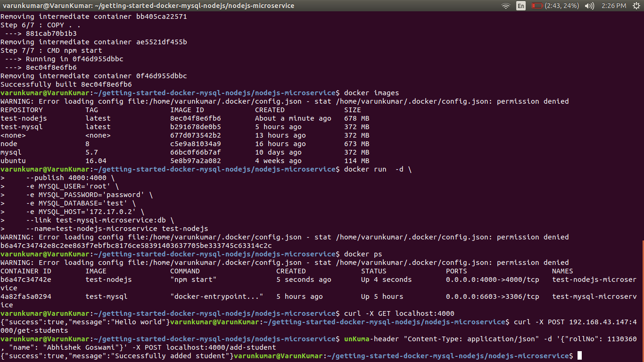
Task: Click the terminal cursor block at the prompt
Action: 580,356
